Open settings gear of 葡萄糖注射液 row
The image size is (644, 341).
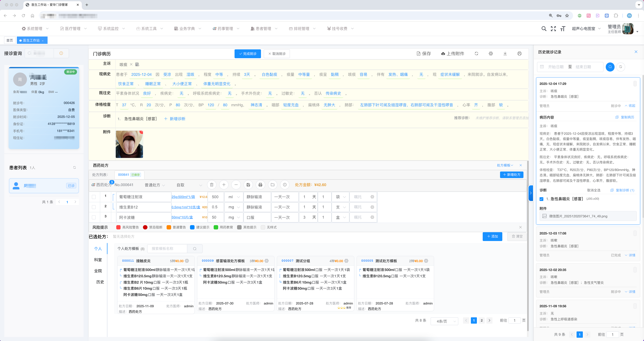(372, 197)
